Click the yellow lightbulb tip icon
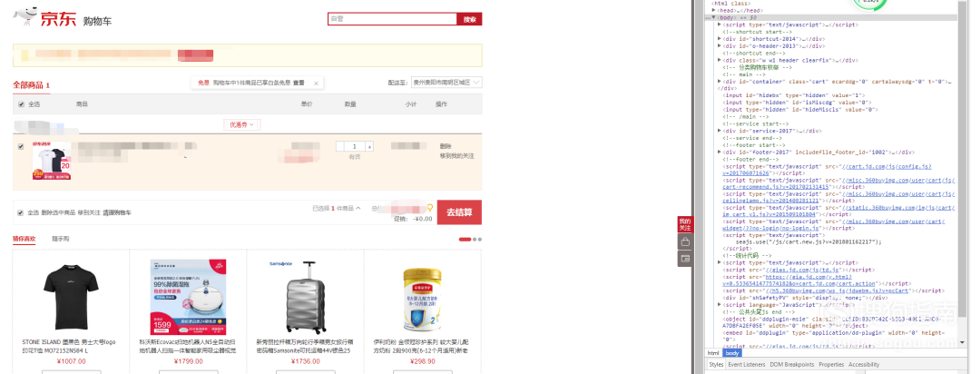The image size is (980, 374). [x=430, y=208]
